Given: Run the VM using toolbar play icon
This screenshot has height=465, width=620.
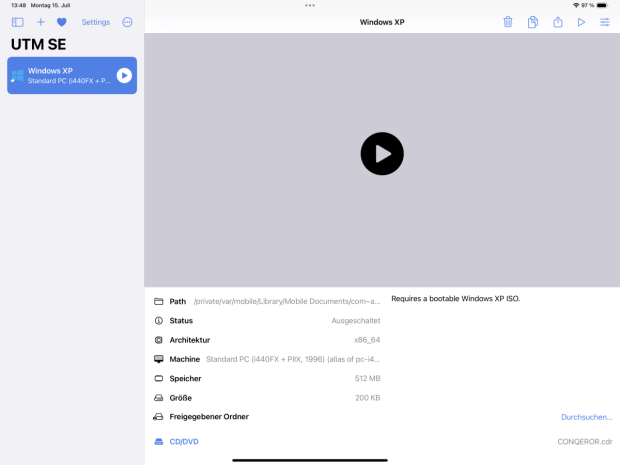Looking at the screenshot, I should (x=581, y=22).
